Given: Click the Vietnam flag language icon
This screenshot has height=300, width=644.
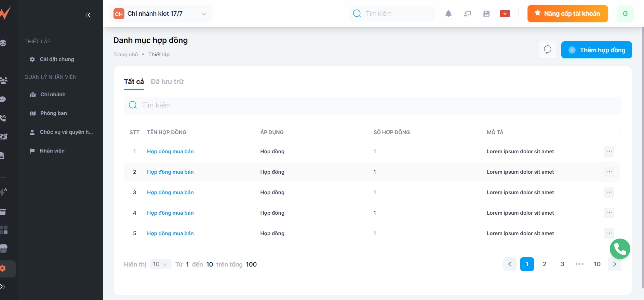Looking at the screenshot, I should pyautogui.click(x=505, y=14).
